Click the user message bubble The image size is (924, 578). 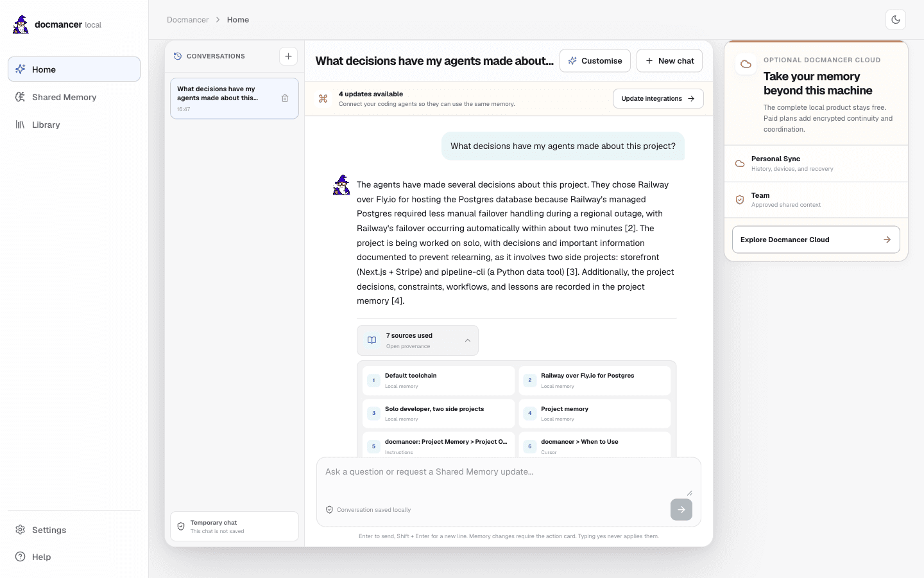pos(563,146)
